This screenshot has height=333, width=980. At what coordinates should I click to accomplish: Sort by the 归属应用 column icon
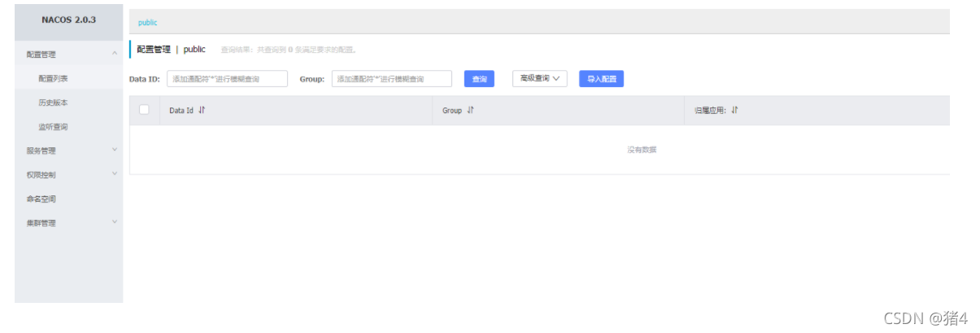tap(734, 111)
